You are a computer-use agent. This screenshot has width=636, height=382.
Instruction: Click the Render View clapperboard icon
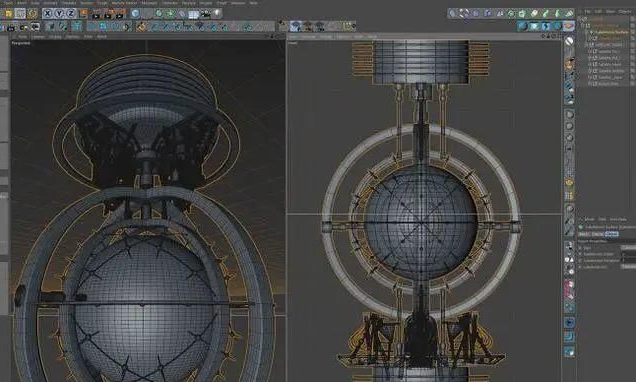coord(96,14)
